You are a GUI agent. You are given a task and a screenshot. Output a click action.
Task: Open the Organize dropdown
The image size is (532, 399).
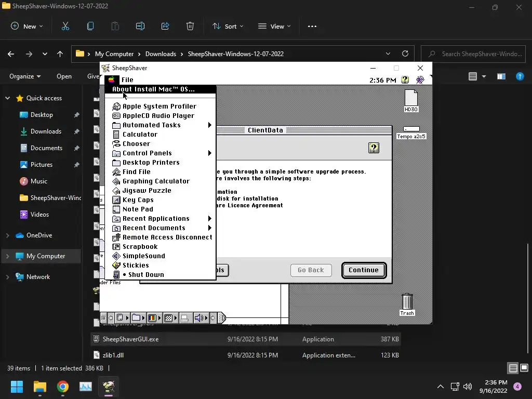(25, 76)
